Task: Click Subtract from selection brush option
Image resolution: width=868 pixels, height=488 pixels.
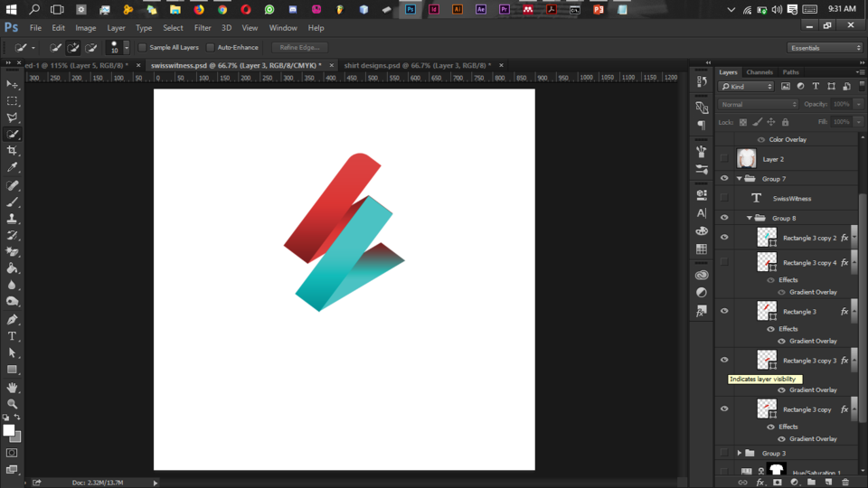Action: [90, 48]
